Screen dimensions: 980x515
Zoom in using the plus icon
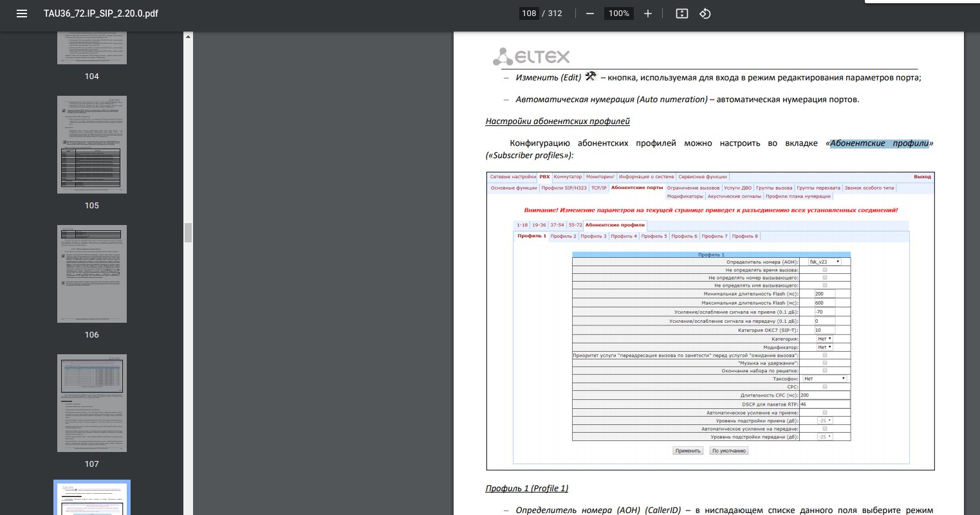point(648,14)
